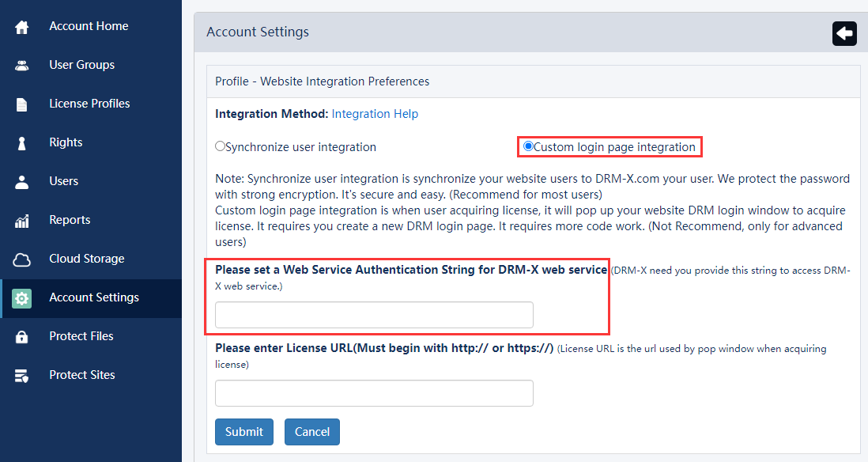This screenshot has height=462, width=868.
Task: Click the Protect Sites icon
Action: 21,374
